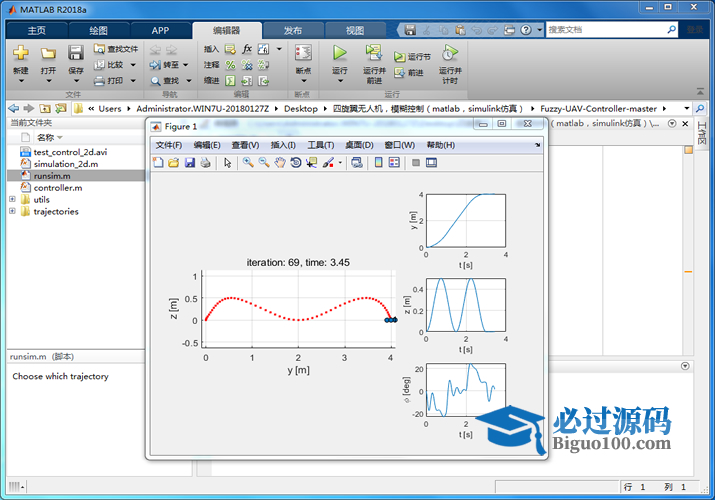Open the Figure 工具(T) menu

[321, 145]
